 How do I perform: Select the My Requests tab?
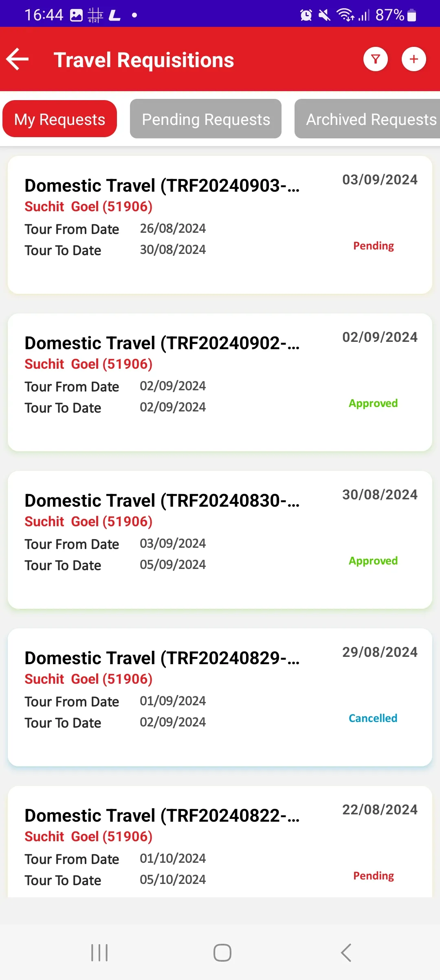pos(60,119)
